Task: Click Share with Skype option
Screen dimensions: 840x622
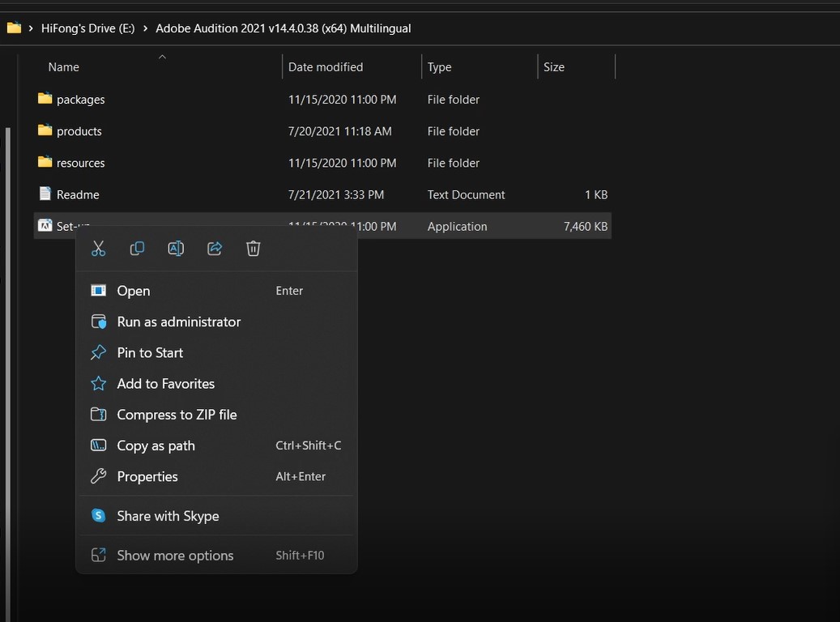Action: click(168, 516)
